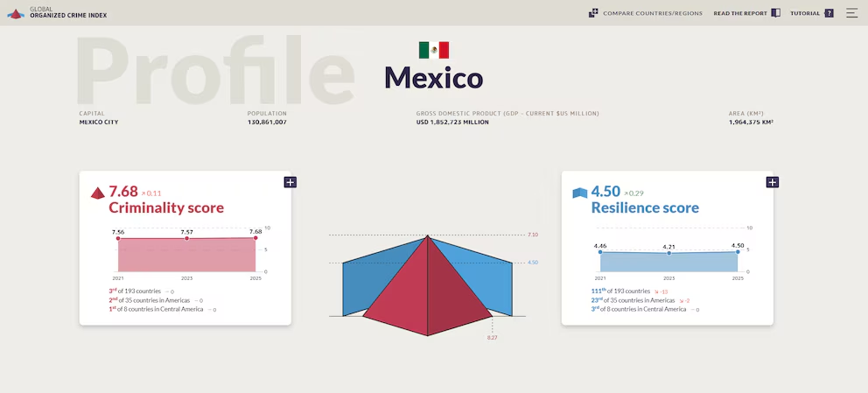Expand the Criminality score card
The height and width of the screenshot is (393, 868).
pyautogui.click(x=290, y=182)
